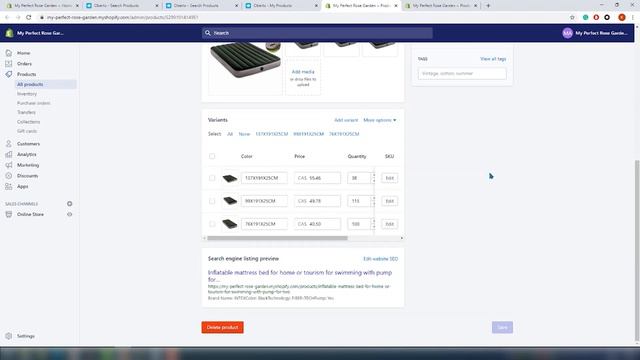Click Delete product button
The image size is (640, 360).
click(x=222, y=327)
